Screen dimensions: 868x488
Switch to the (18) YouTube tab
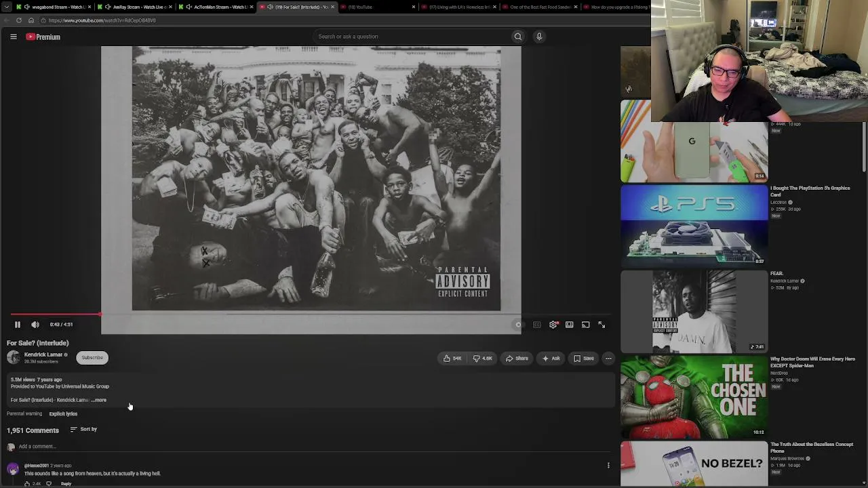(378, 7)
